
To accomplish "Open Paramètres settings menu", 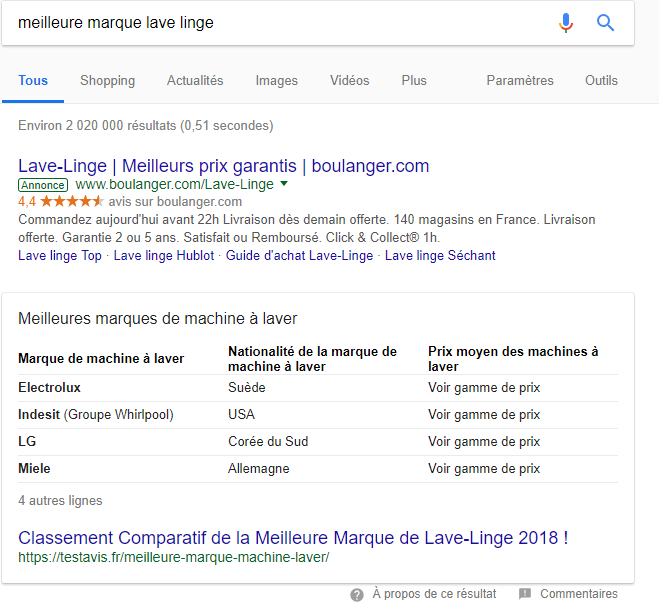I will [x=520, y=80].
